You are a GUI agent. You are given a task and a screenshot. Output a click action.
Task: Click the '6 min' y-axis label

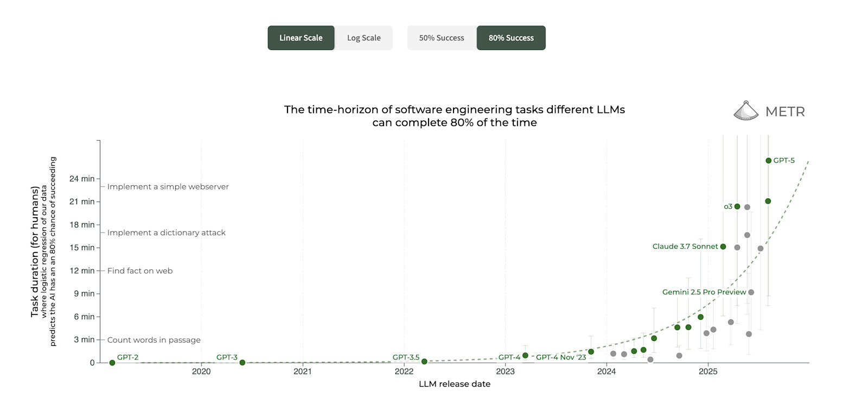85,317
